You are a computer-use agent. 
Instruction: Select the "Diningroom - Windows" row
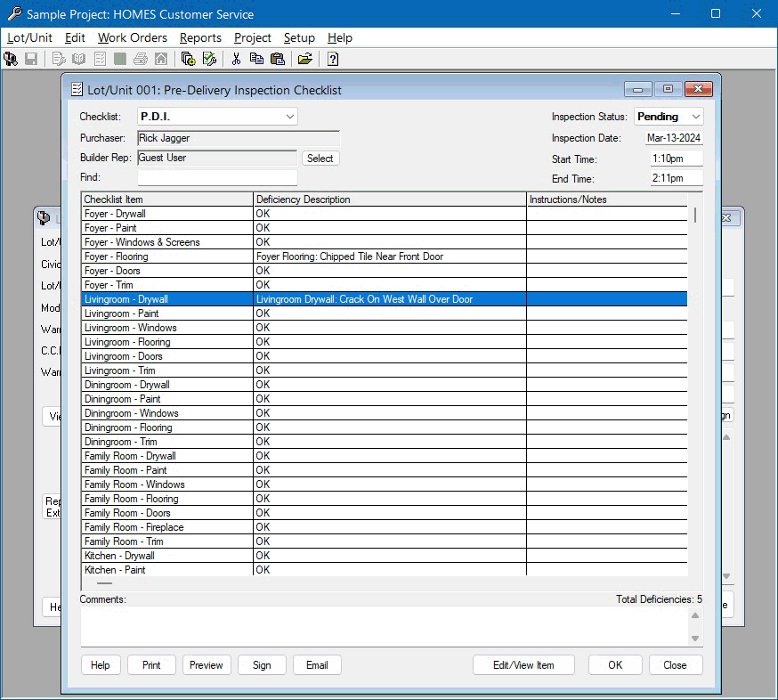pos(385,413)
